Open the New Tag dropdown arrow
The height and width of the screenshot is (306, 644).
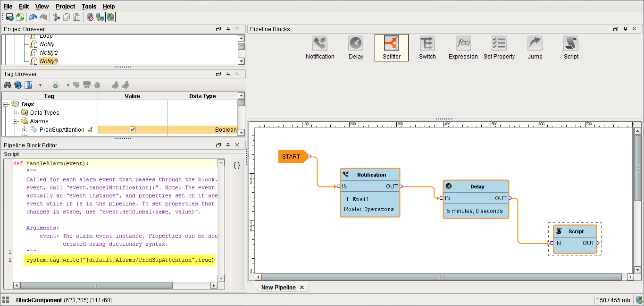point(68,85)
